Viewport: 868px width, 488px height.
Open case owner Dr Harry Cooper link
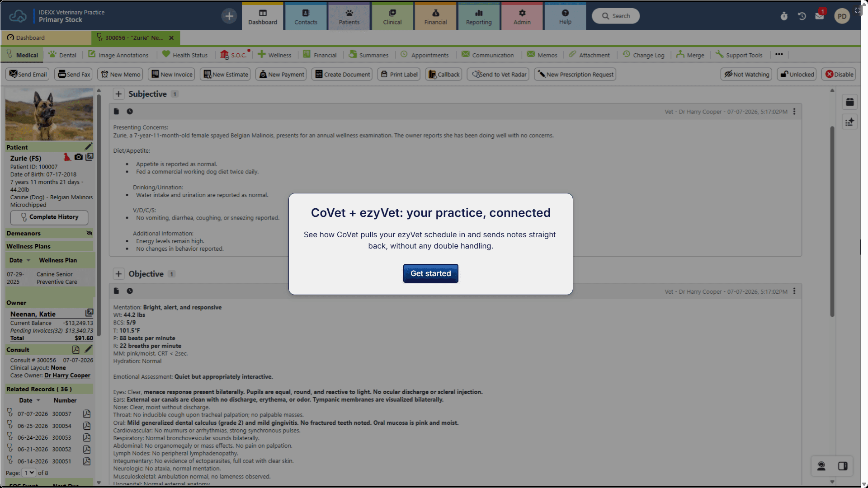click(67, 375)
